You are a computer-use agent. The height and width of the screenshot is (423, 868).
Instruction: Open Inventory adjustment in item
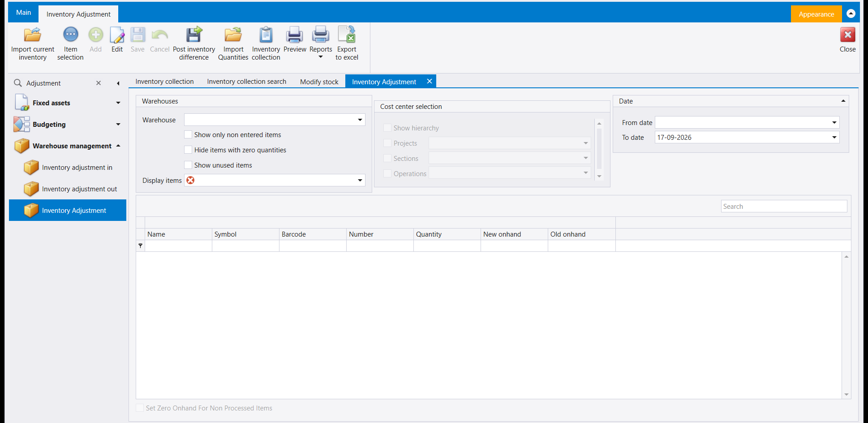coord(68,167)
